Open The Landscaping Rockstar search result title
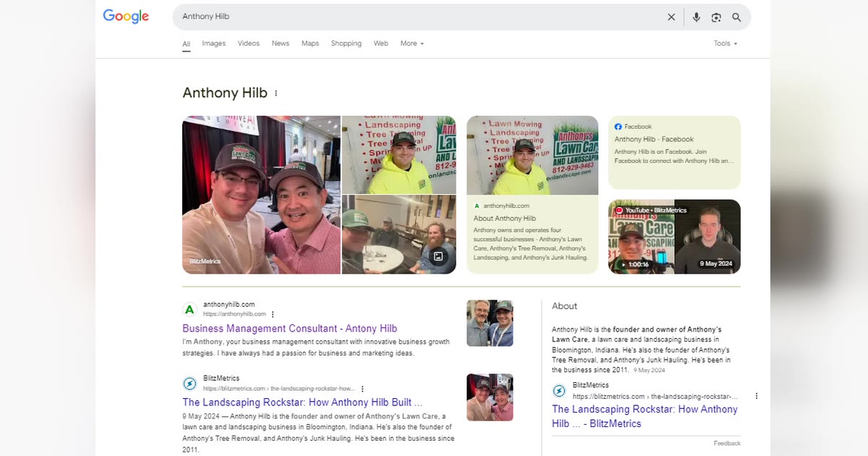Image resolution: width=868 pixels, height=456 pixels. [302, 402]
